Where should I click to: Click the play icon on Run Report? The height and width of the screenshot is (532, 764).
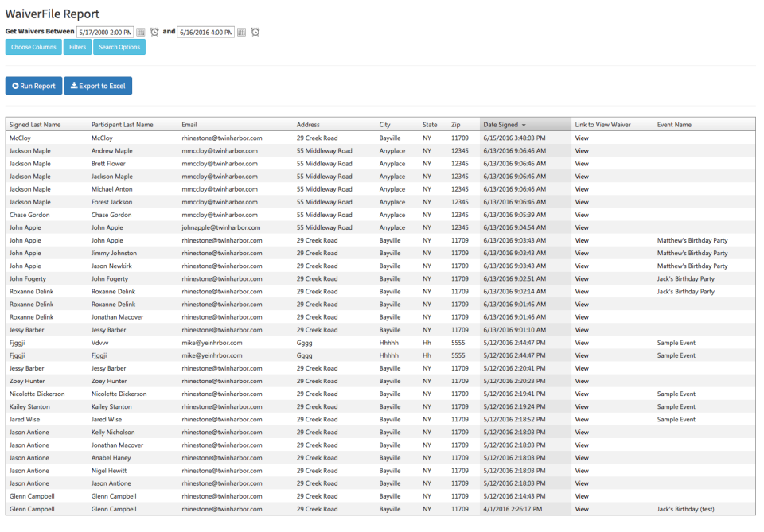pos(18,86)
